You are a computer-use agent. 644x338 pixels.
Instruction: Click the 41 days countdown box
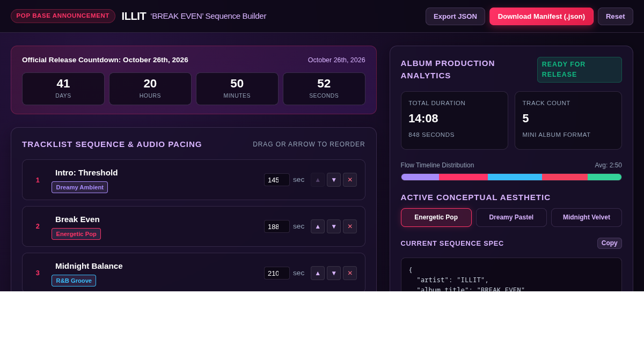pyautogui.click(x=63, y=89)
